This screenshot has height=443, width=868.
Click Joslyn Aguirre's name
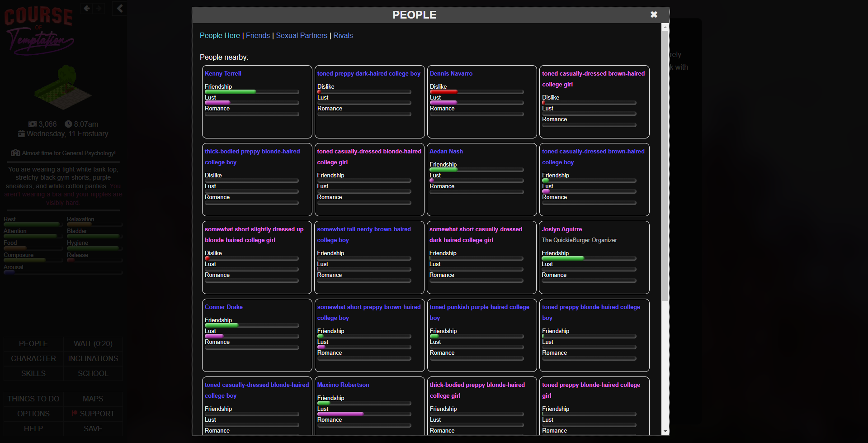(561, 229)
